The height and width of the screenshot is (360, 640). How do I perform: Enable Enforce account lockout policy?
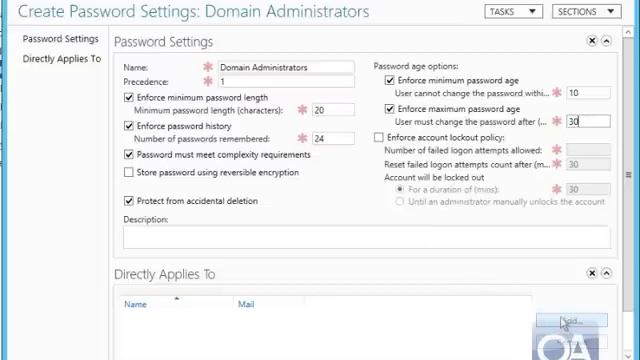[379, 138]
